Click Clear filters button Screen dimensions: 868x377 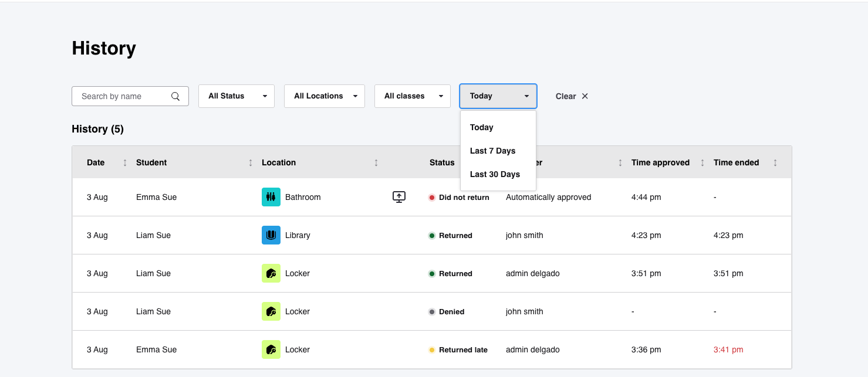click(572, 96)
